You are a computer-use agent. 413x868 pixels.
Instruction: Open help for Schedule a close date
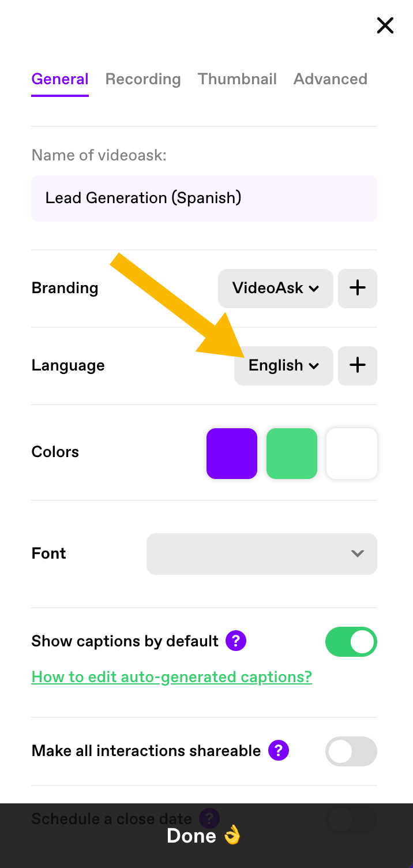pyautogui.click(x=209, y=818)
